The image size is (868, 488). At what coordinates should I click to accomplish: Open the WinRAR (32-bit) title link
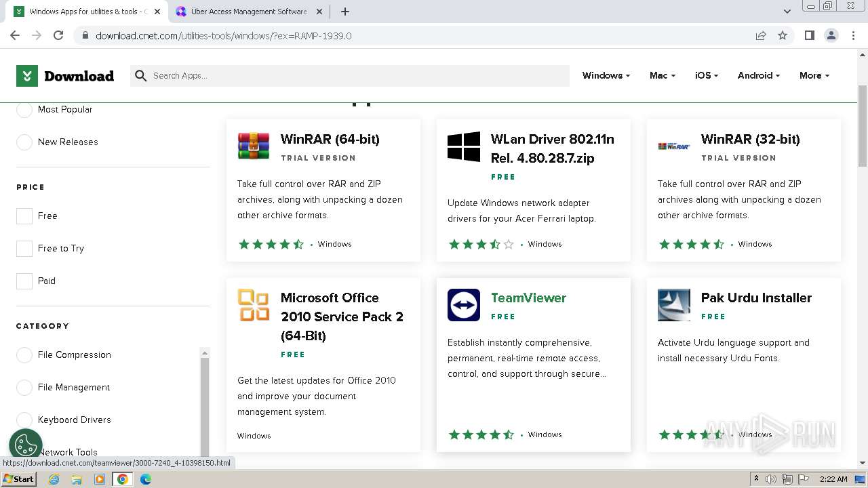(751, 140)
